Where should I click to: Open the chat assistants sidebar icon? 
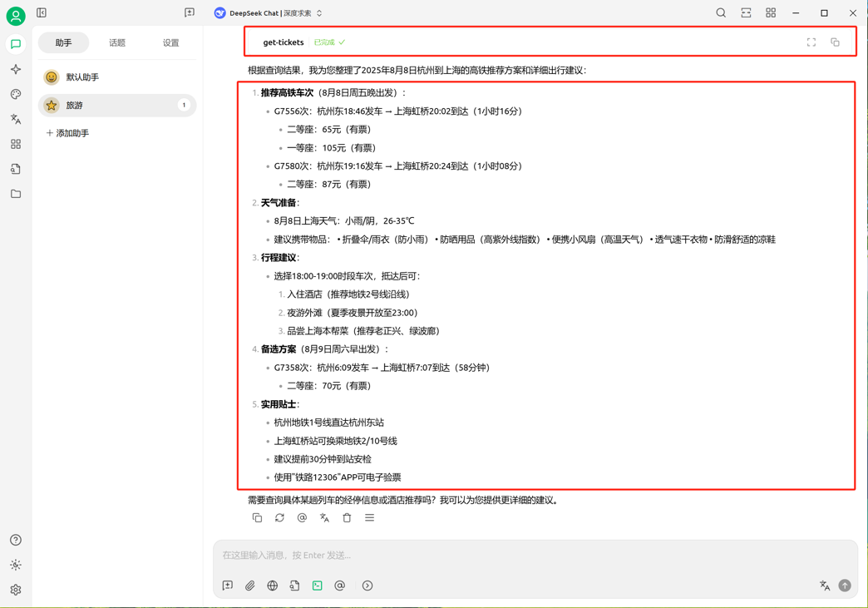[16, 44]
